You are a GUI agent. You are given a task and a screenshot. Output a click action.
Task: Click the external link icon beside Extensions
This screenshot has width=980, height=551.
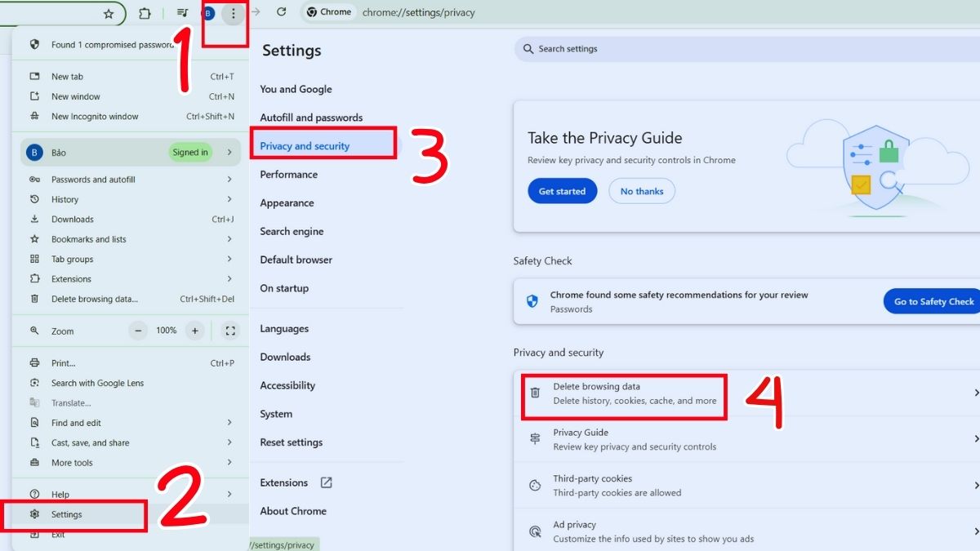(x=326, y=482)
